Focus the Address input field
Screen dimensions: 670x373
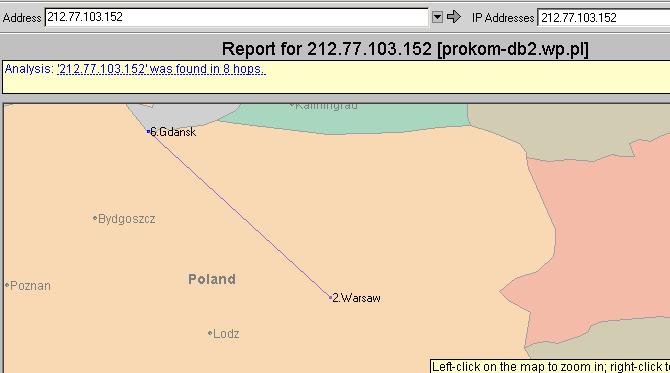click(236, 17)
